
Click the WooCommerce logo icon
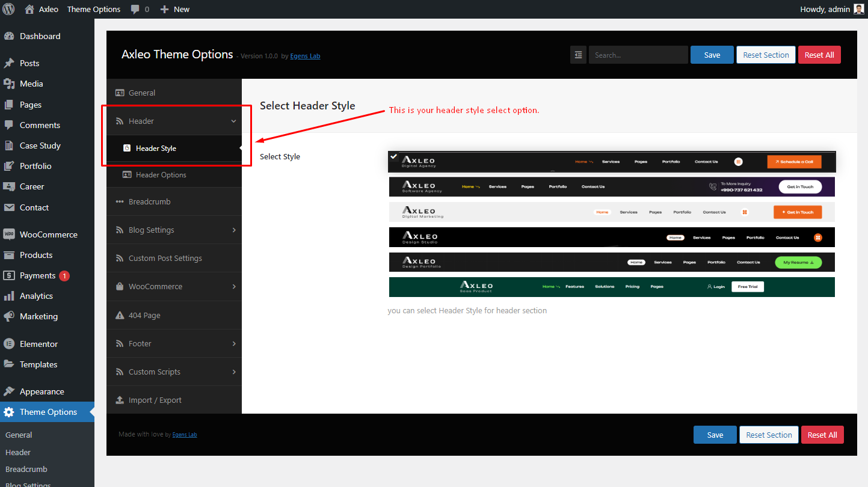(x=9, y=234)
